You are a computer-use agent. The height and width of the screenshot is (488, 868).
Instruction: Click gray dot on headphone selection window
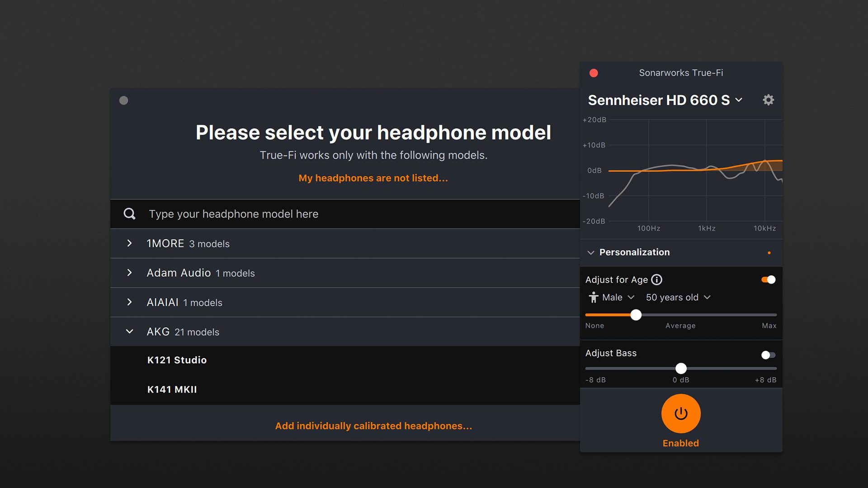coord(123,100)
